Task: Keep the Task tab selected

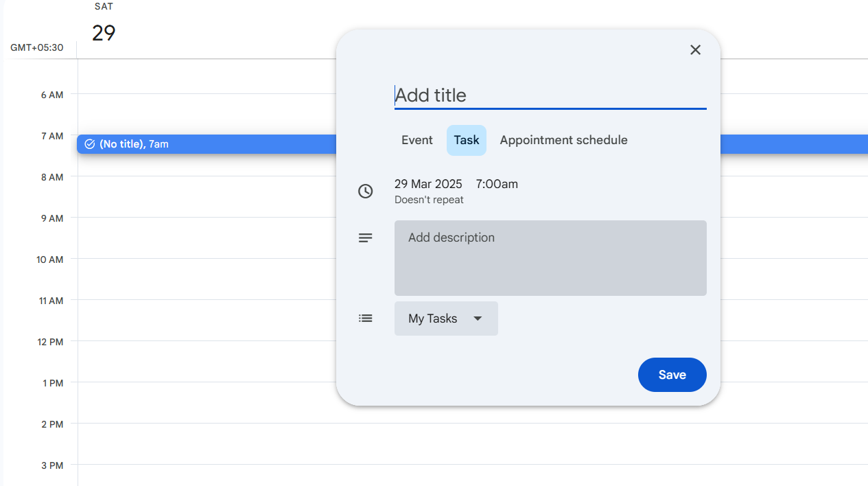Action: pyautogui.click(x=467, y=140)
